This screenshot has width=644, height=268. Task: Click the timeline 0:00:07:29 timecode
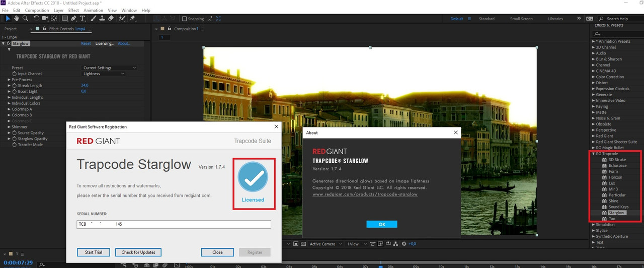point(18,263)
